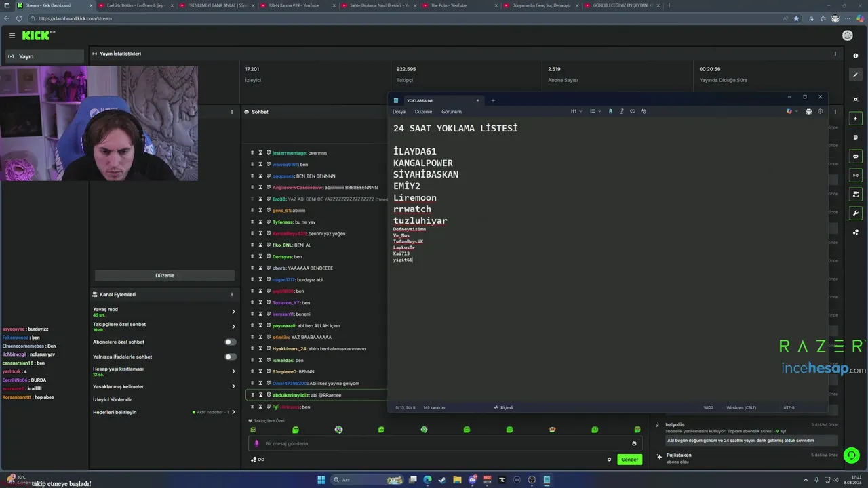Expand Hesap yaşı kısıtlaması settings
Viewport: 868px width, 488px height.
click(x=164, y=371)
